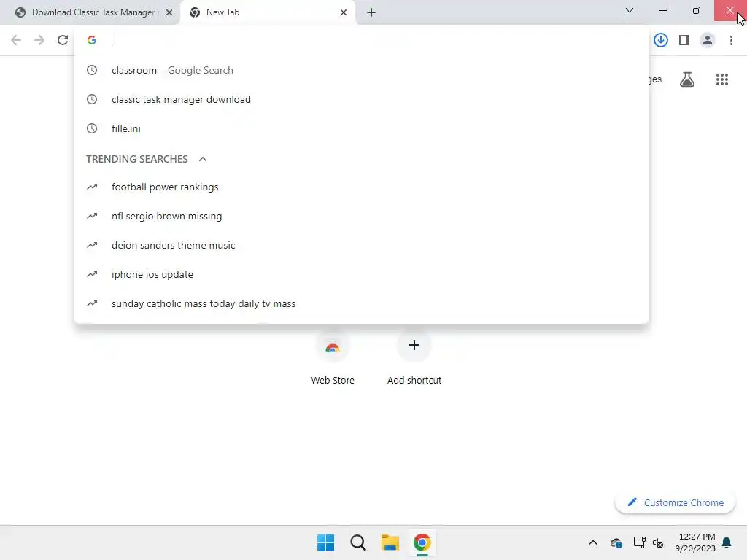
Task: Reload the current page
Action: pyautogui.click(x=63, y=40)
